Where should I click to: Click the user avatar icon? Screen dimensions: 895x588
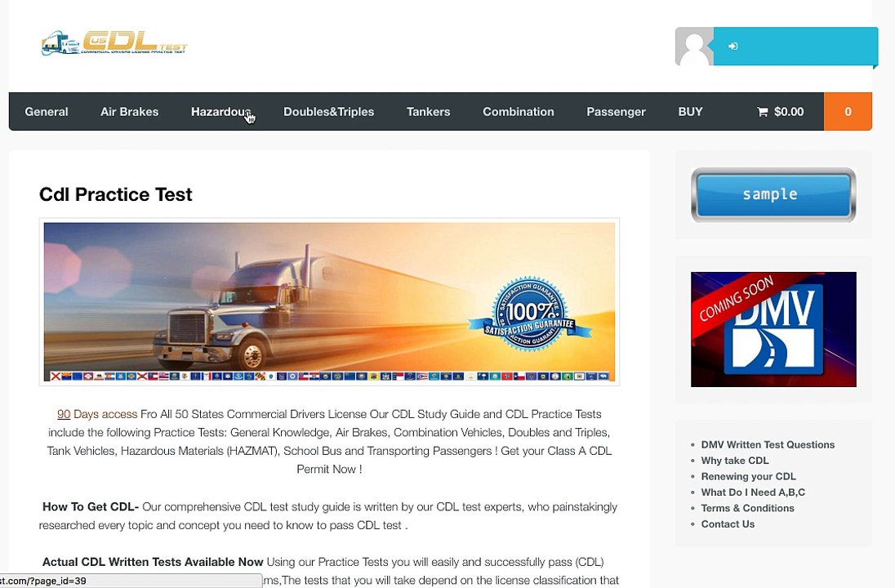click(694, 47)
